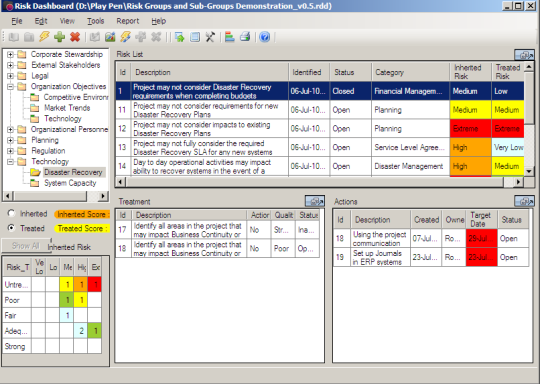Click the tools wrench and hammer icon

210,37
